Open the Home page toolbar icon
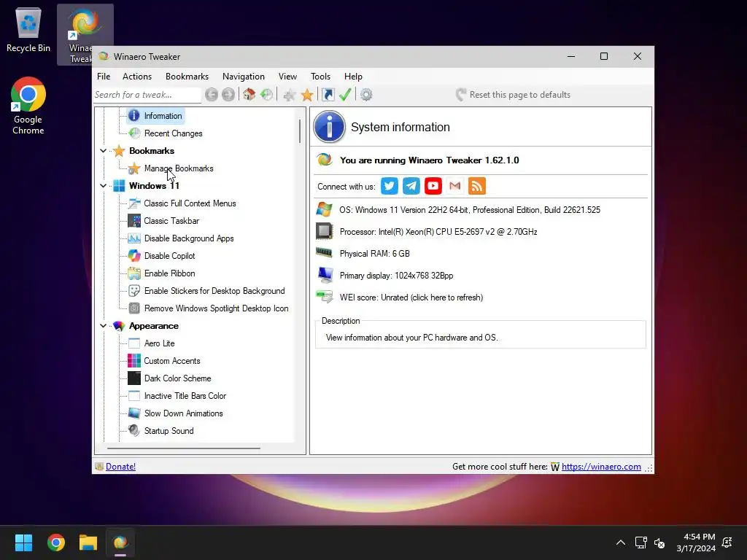The height and width of the screenshot is (560, 747). point(249,95)
